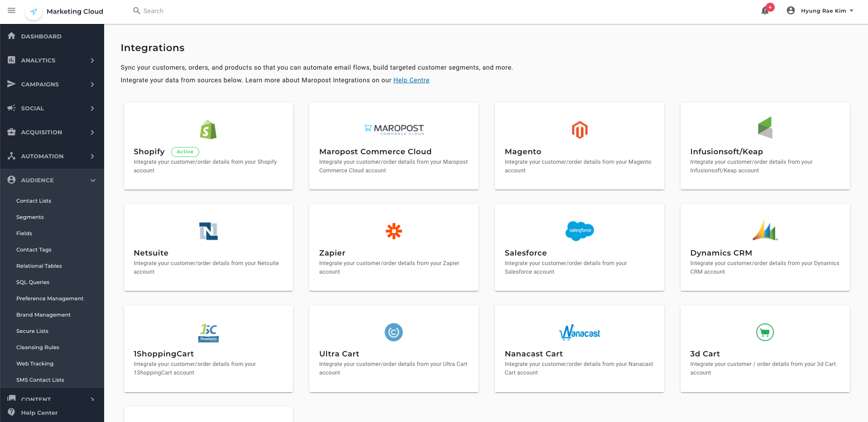Go to Dashboard in the sidebar
The image size is (868, 422).
pyautogui.click(x=41, y=36)
